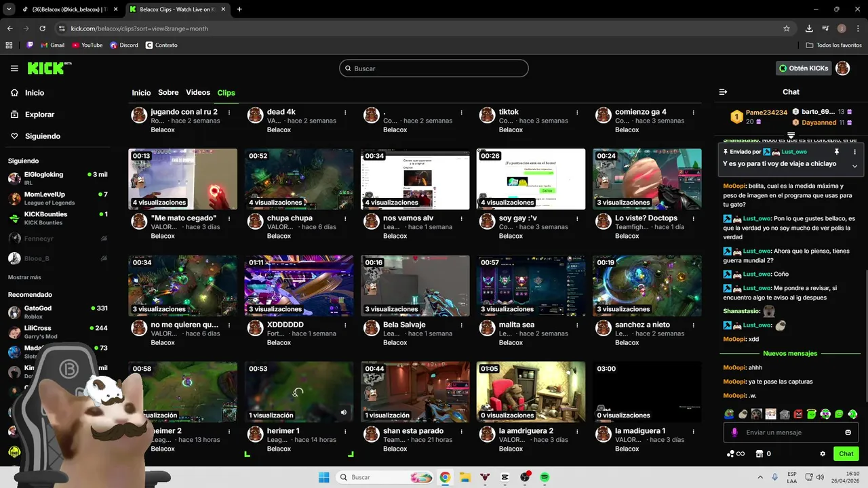
Task: Click Nuevos mensajes divider in chat
Action: [x=790, y=353]
